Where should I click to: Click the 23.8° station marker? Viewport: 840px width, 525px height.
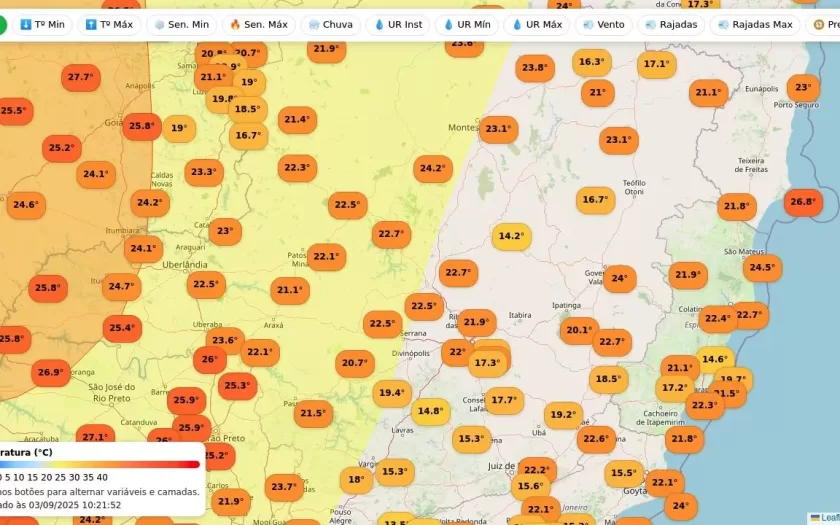click(534, 68)
